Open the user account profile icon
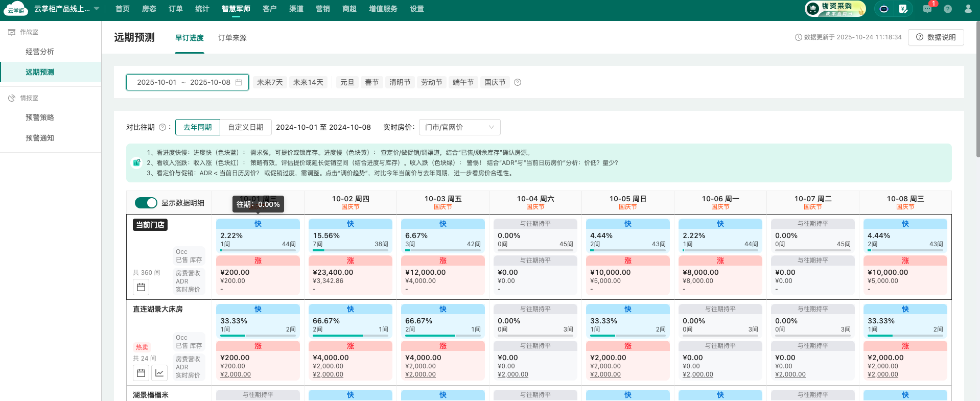Viewport: 980px width, 401px height. coord(968,9)
